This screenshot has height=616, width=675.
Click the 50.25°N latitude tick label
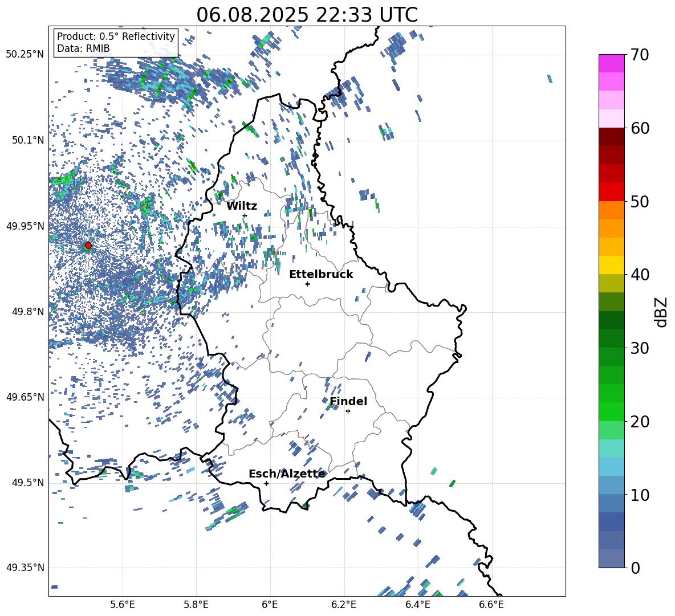tap(25, 55)
